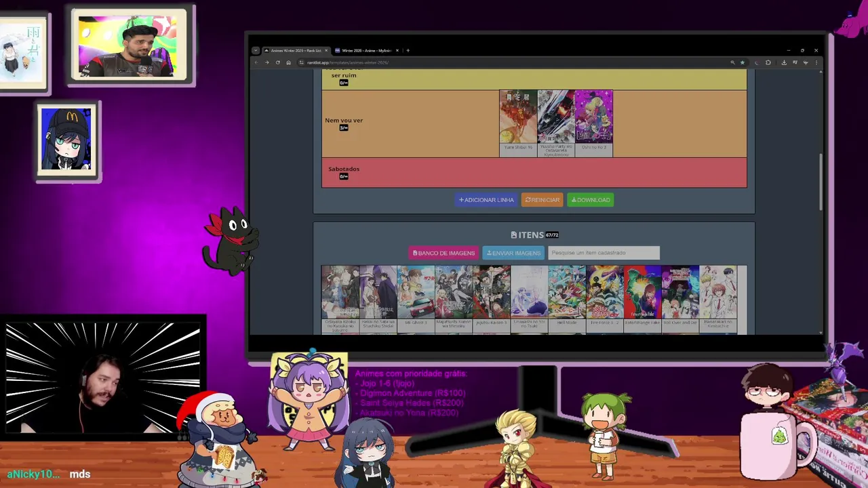Switch to Winter 2026 MyAnimeList tab

[x=366, y=50]
